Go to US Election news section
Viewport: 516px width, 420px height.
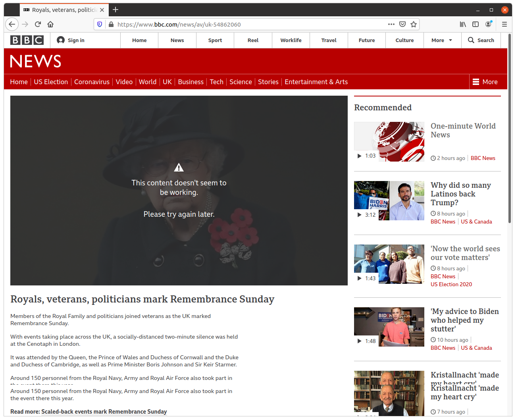51,82
